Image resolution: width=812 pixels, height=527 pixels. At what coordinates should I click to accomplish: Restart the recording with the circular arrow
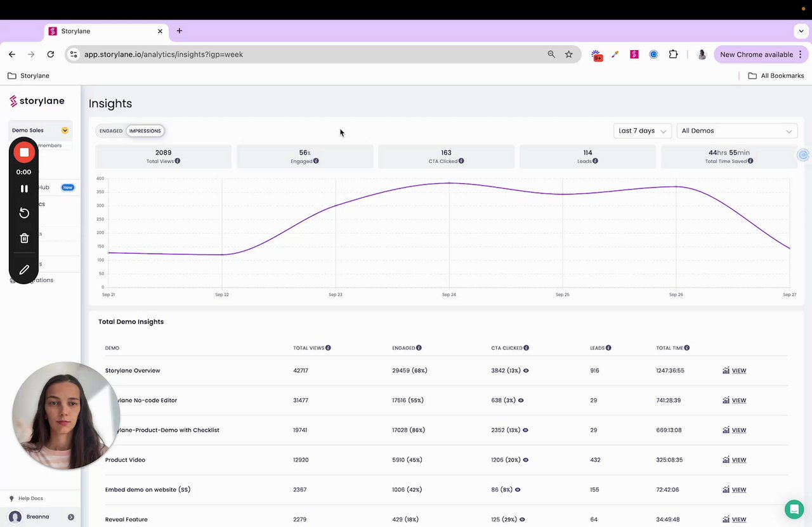[x=24, y=213]
